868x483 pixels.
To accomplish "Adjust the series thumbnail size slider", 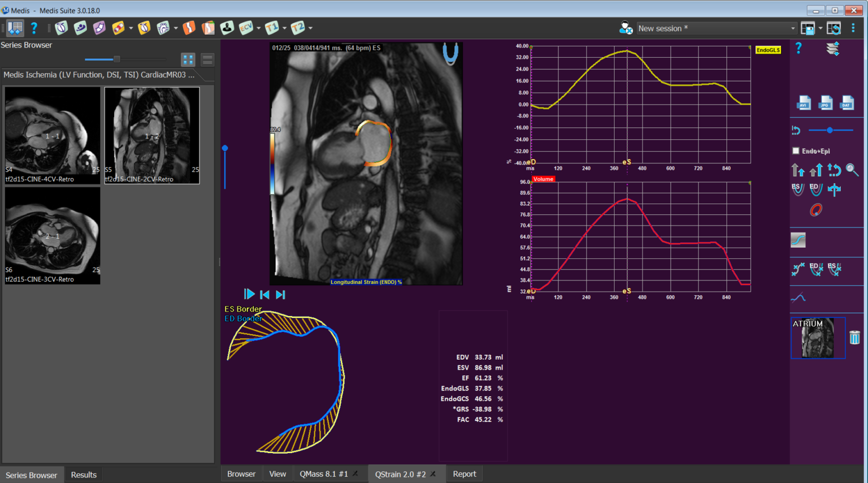I will [x=116, y=59].
